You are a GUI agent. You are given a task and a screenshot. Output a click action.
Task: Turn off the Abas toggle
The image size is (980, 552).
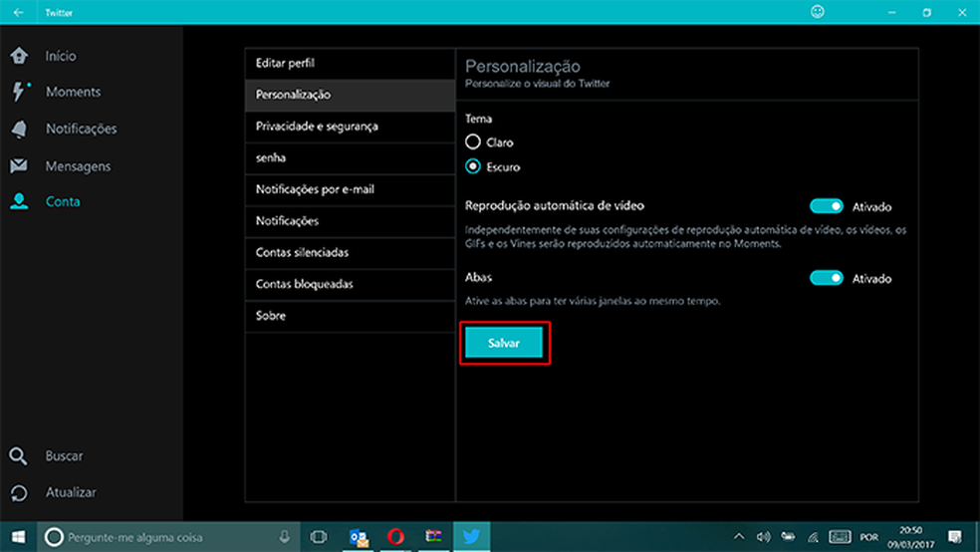tap(827, 278)
